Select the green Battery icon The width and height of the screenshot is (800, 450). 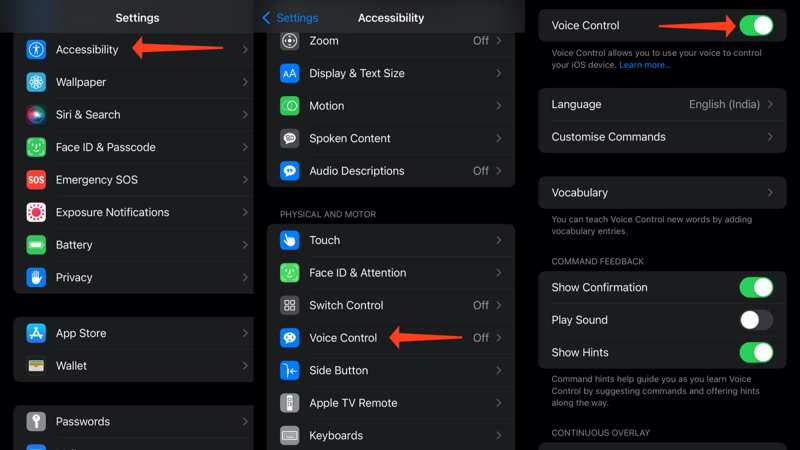click(x=36, y=245)
